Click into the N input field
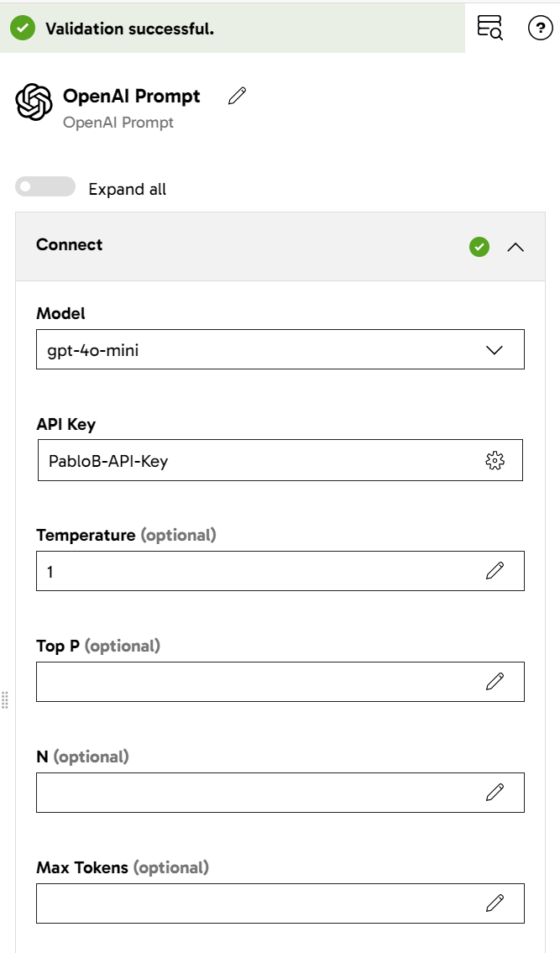560x953 pixels. pyautogui.click(x=280, y=792)
